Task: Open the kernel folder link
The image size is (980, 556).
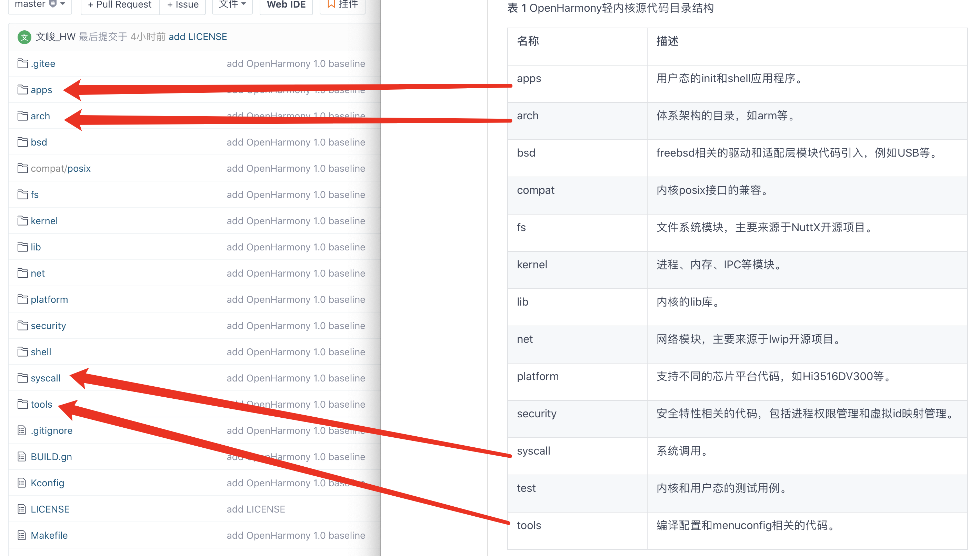Action: click(x=44, y=221)
